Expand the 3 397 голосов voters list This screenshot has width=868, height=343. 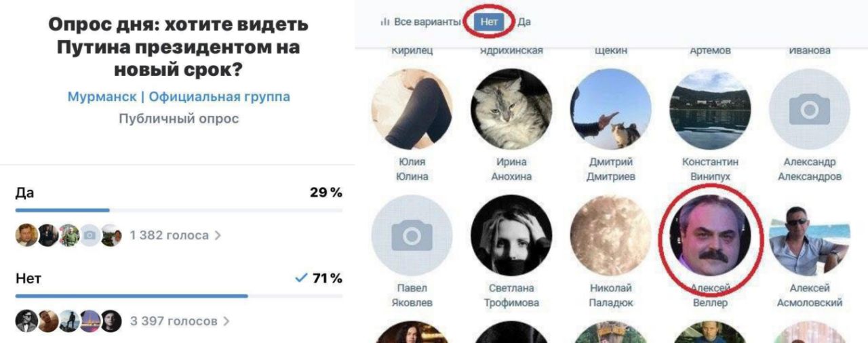(180, 321)
